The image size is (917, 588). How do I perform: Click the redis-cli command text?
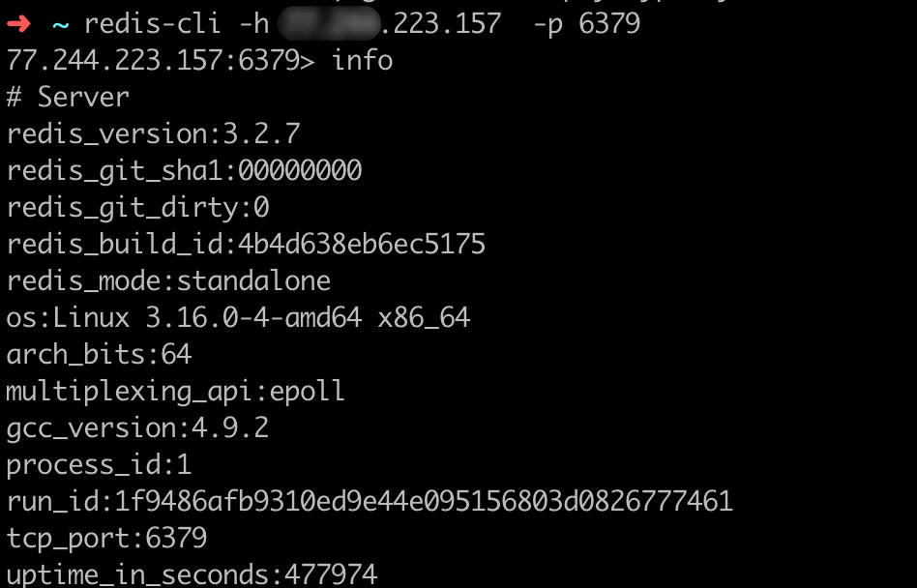[x=152, y=24]
